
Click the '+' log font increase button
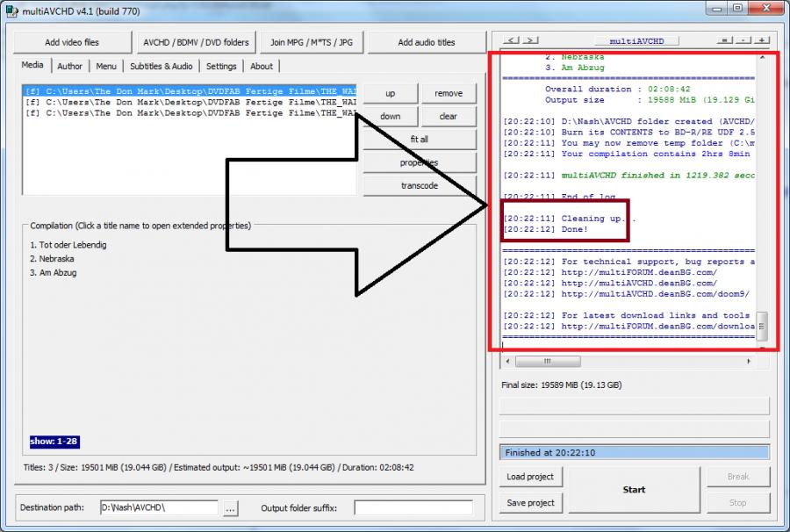coord(761,40)
